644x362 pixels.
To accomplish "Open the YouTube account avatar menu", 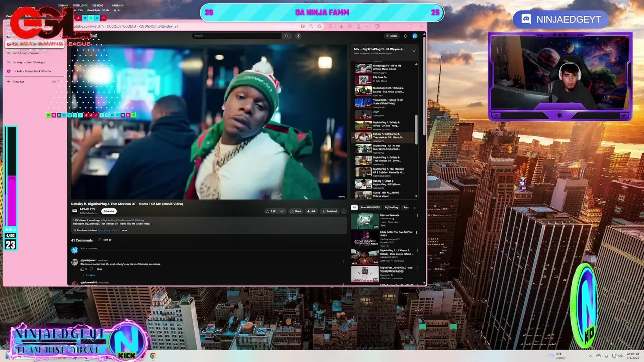I will pyautogui.click(x=415, y=36).
